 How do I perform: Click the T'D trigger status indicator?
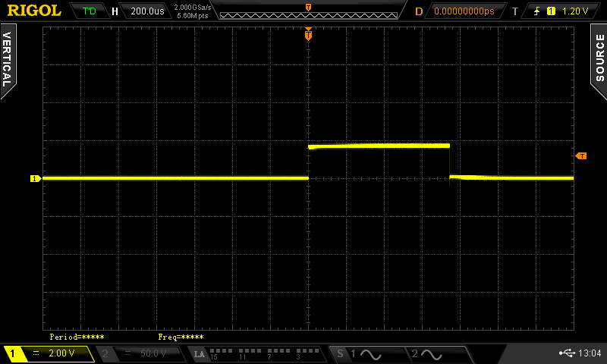pyautogui.click(x=89, y=11)
